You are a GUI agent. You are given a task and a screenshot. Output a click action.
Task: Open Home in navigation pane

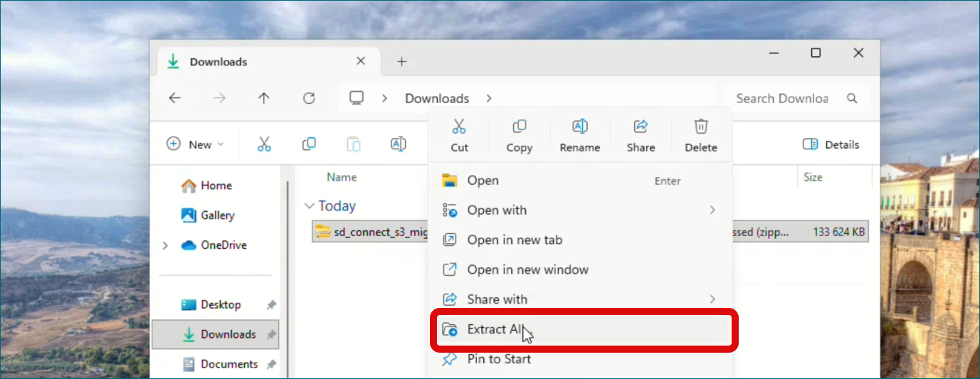(215, 186)
